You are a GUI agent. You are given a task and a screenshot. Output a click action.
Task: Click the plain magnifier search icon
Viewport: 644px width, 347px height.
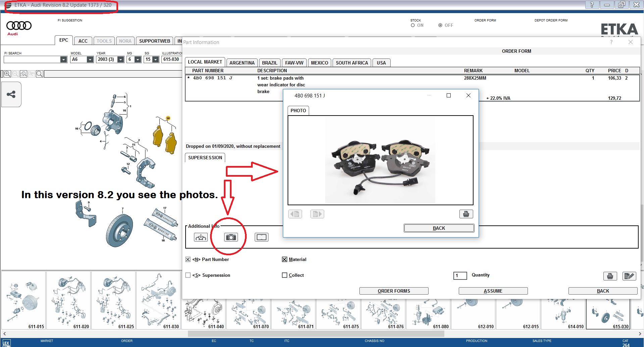click(40, 74)
